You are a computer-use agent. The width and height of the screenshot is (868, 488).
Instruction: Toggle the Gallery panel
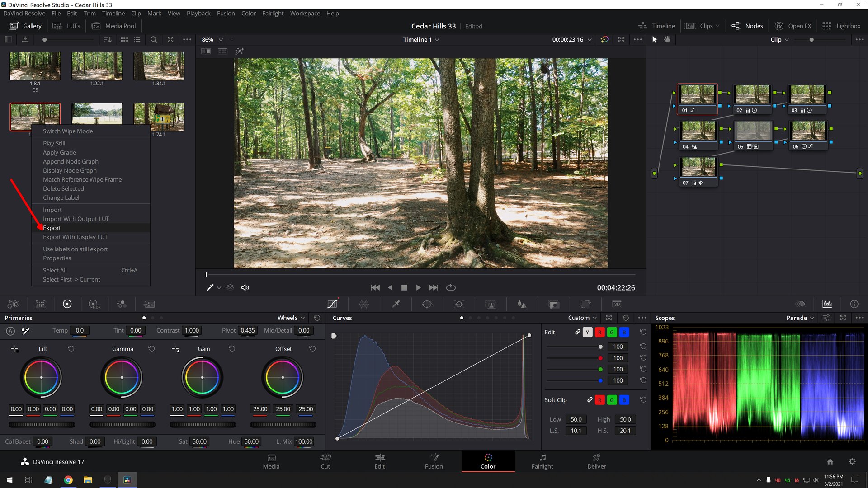point(25,26)
